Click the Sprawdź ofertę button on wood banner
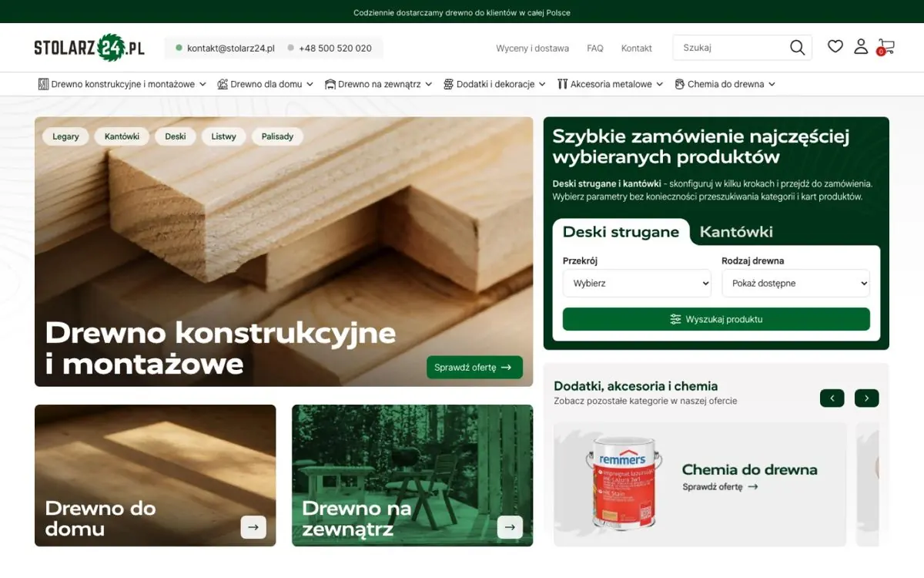The image size is (924, 578). click(x=474, y=368)
